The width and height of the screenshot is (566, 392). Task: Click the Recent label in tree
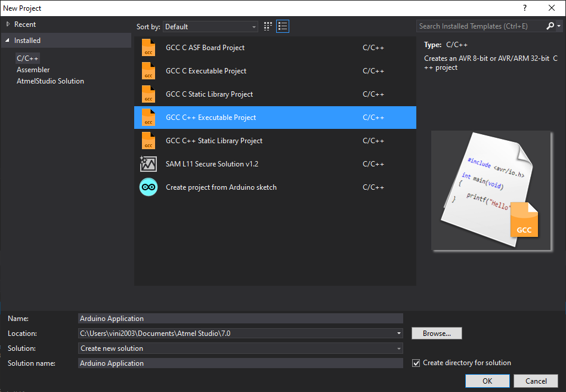click(x=25, y=24)
